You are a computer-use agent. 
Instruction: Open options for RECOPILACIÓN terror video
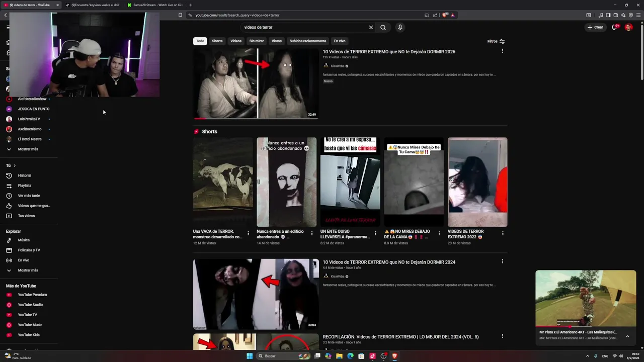(x=502, y=336)
